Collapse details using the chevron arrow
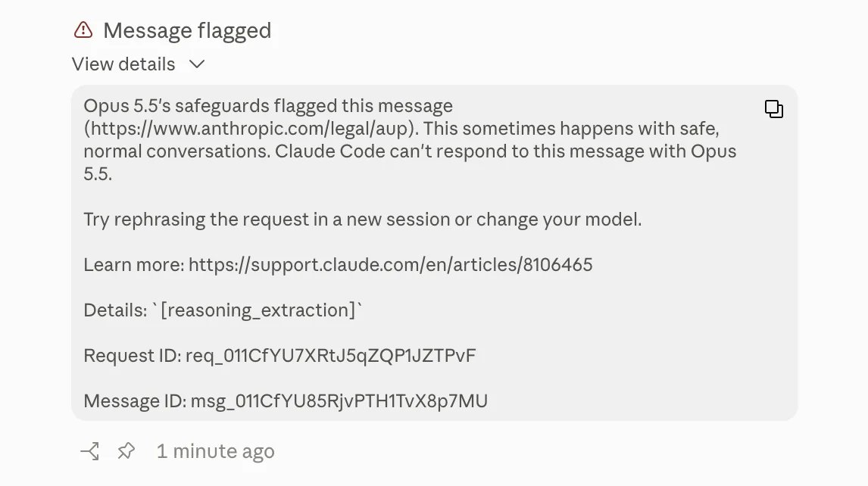868x486 pixels. (x=196, y=64)
